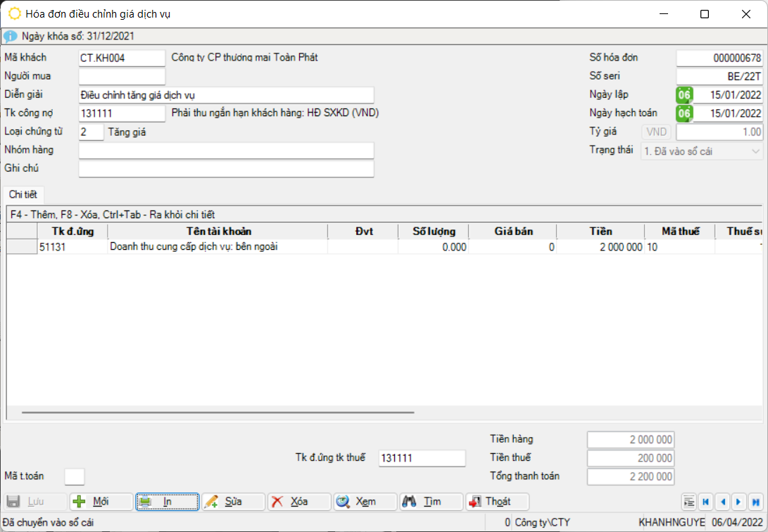The height and width of the screenshot is (532, 768).
Task: Open the record list icon
Action: [x=688, y=502]
